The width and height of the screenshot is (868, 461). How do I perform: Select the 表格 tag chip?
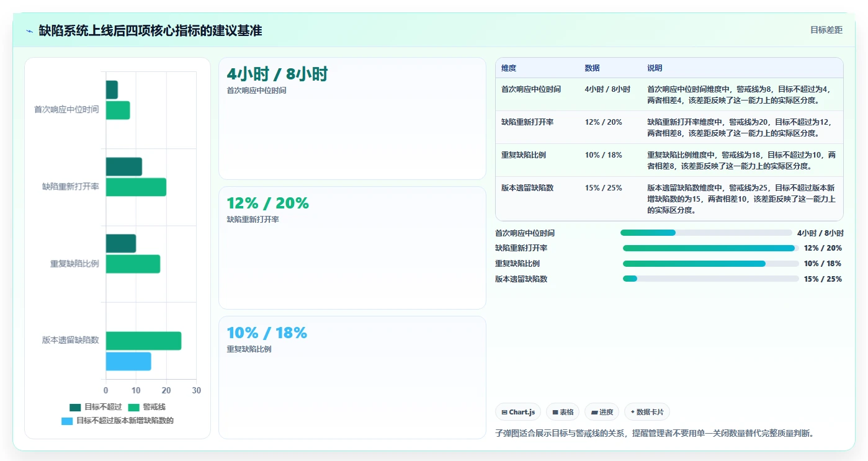pos(563,412)
